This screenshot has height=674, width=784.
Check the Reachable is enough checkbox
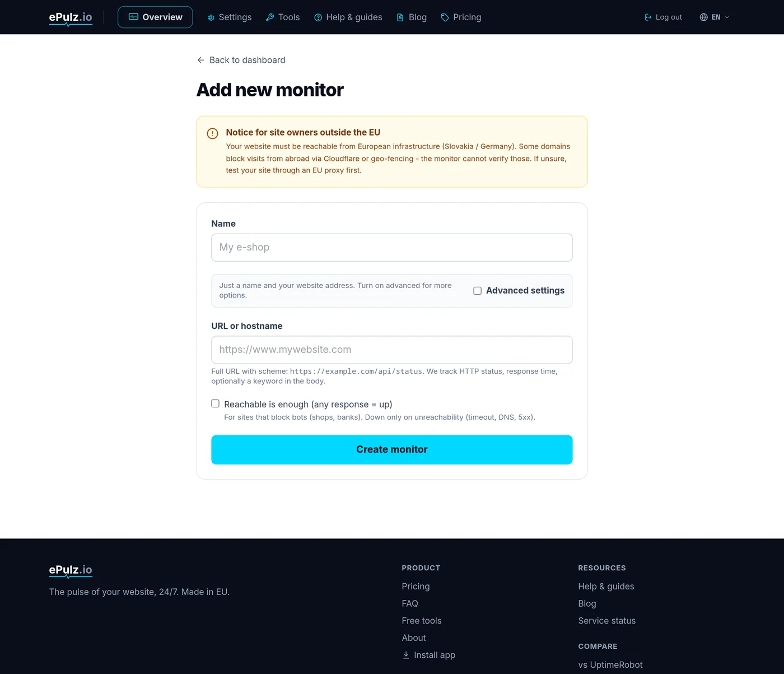[215, 403]
